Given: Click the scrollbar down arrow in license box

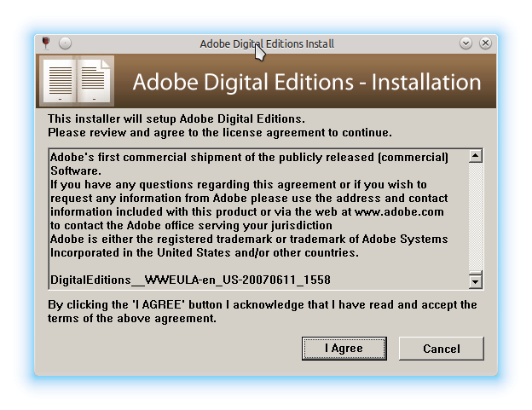Looking at the screenshot, I should tap(476, 280).
